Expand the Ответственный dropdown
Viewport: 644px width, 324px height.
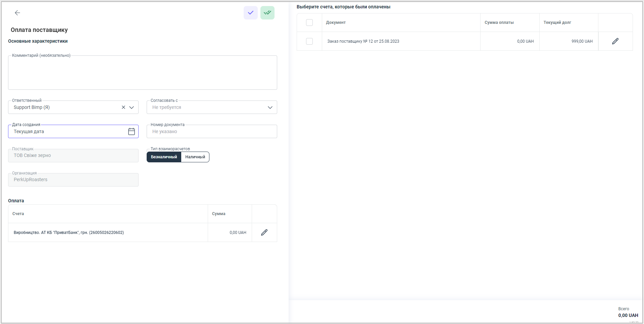click(132, 108)
